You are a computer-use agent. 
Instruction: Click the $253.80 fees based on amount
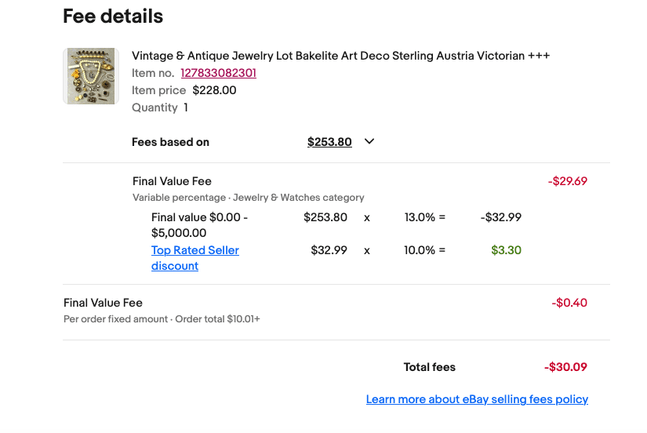(x=329, y=142)
